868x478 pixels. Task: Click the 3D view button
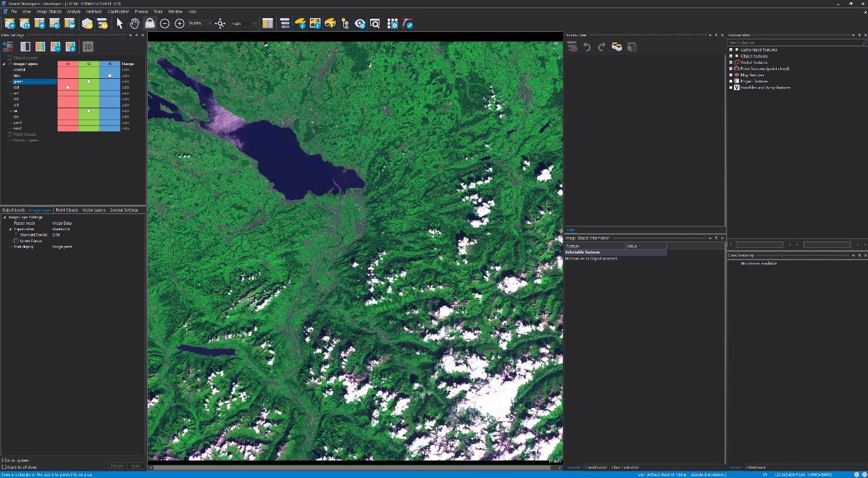pos(88,46)
